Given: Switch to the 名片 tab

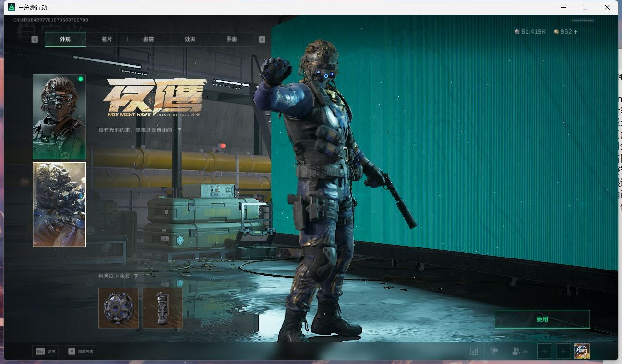Looking at the screenshot, I should point(107,39).
